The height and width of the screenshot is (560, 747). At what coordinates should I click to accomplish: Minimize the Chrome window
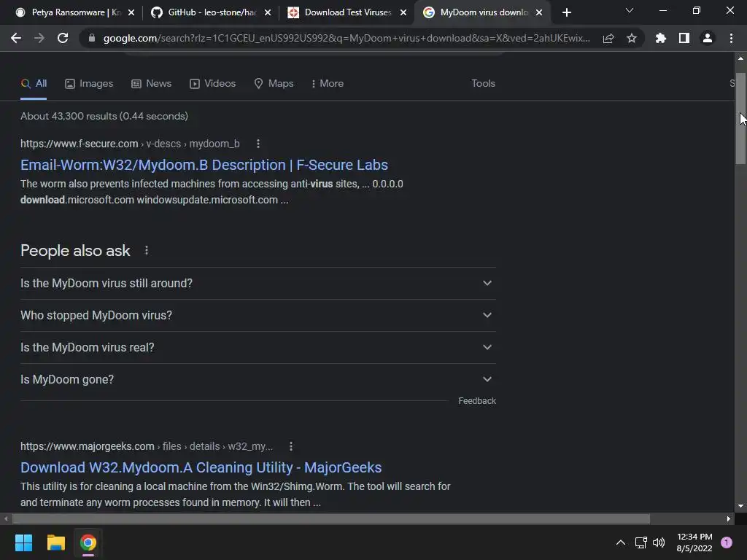click(x=662, y=10)
